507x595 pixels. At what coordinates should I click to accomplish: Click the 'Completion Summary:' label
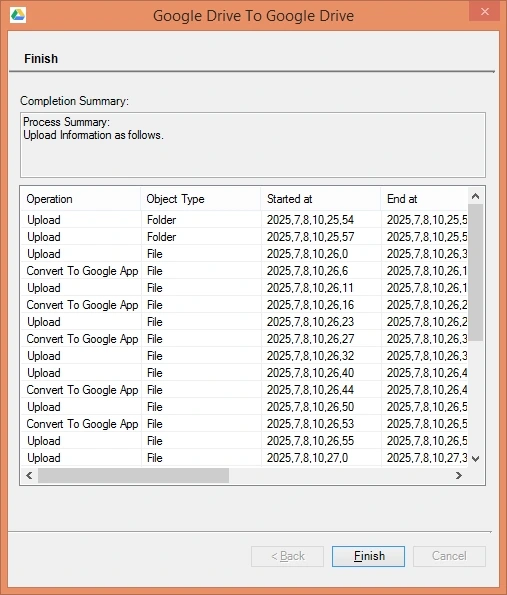74,101
